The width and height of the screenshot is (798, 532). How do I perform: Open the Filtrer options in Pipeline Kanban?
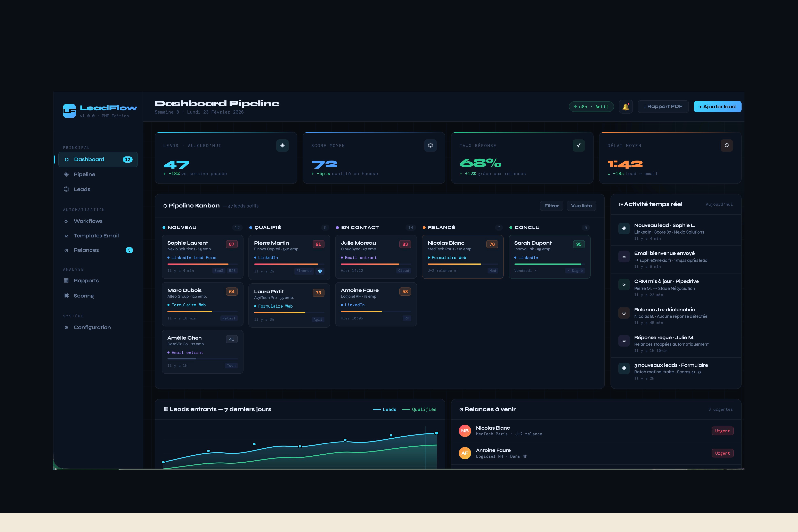[x=551, y=206]
